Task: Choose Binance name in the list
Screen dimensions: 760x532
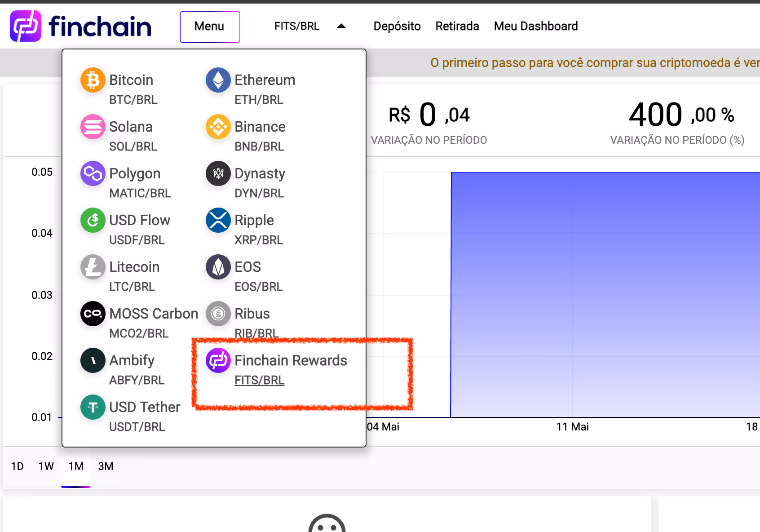Action: [260, 127]
